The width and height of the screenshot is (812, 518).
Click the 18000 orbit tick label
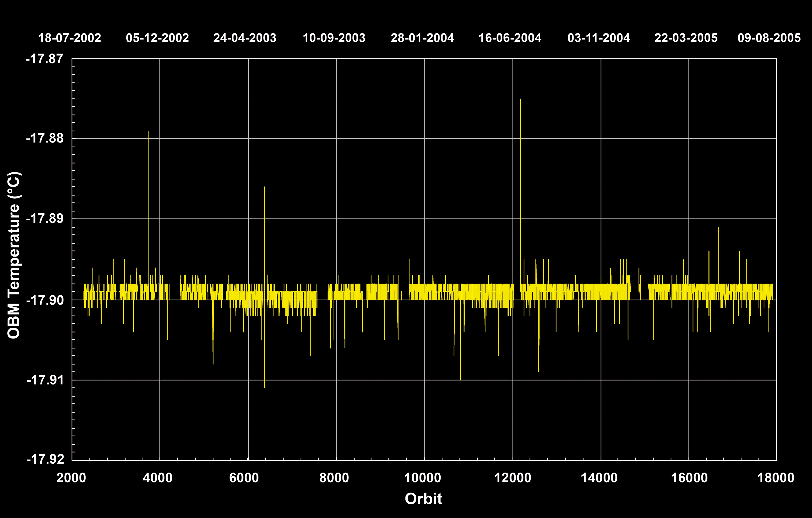click(776, 478)
